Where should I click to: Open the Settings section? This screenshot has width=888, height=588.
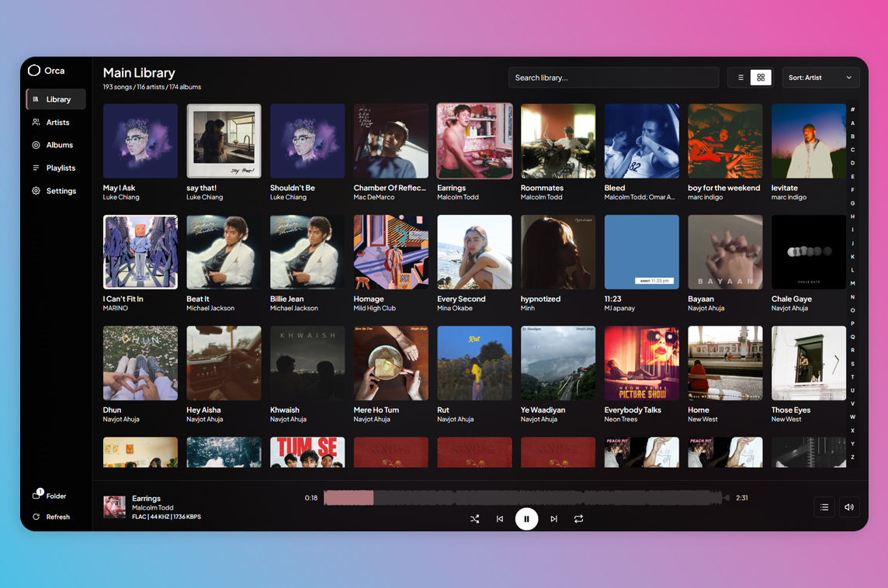(56, 191)
